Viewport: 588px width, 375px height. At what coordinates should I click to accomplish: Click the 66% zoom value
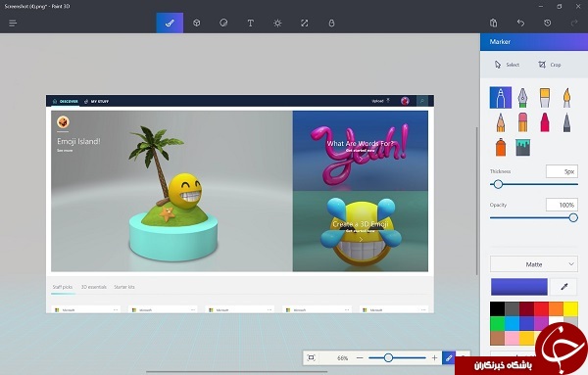coord(342,358)
